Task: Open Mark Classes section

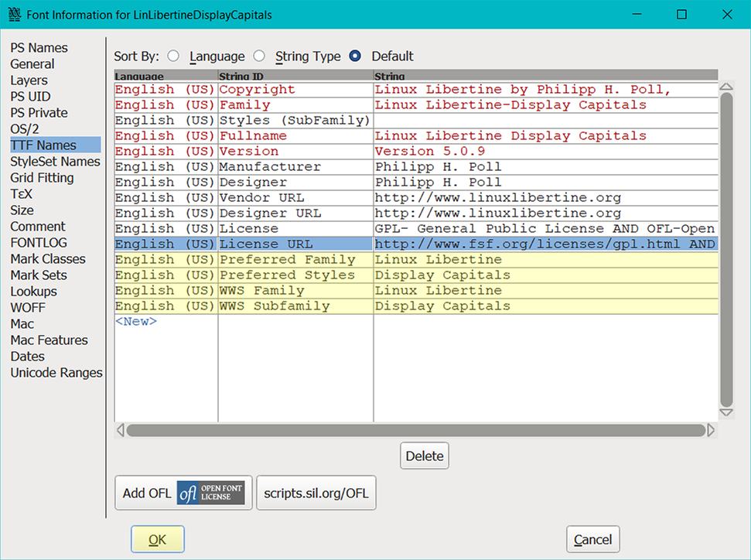Action: click(x=48, y=259)
